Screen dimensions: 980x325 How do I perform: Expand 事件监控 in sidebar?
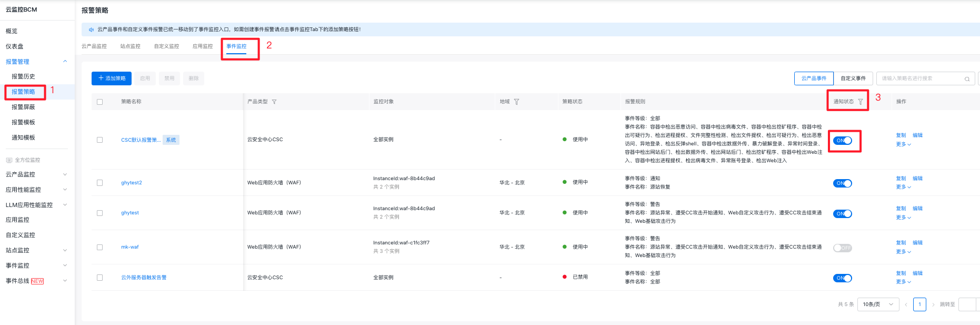coord(65,265)
